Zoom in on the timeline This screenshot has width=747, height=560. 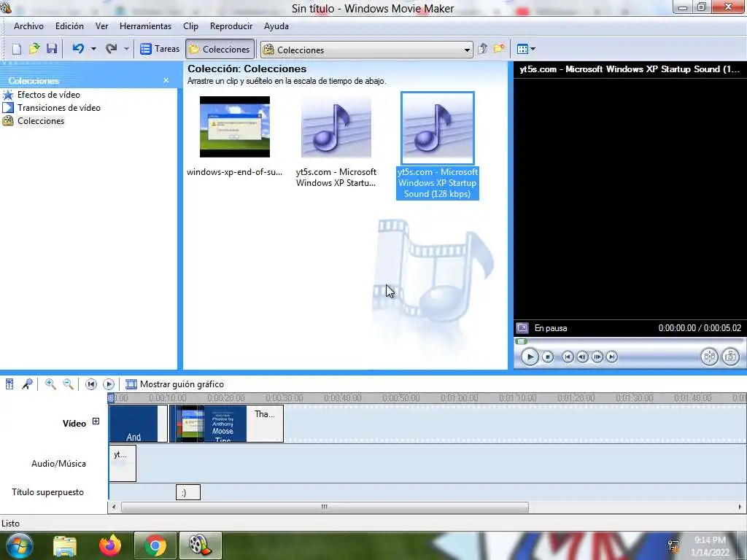(x=50, y=384)
